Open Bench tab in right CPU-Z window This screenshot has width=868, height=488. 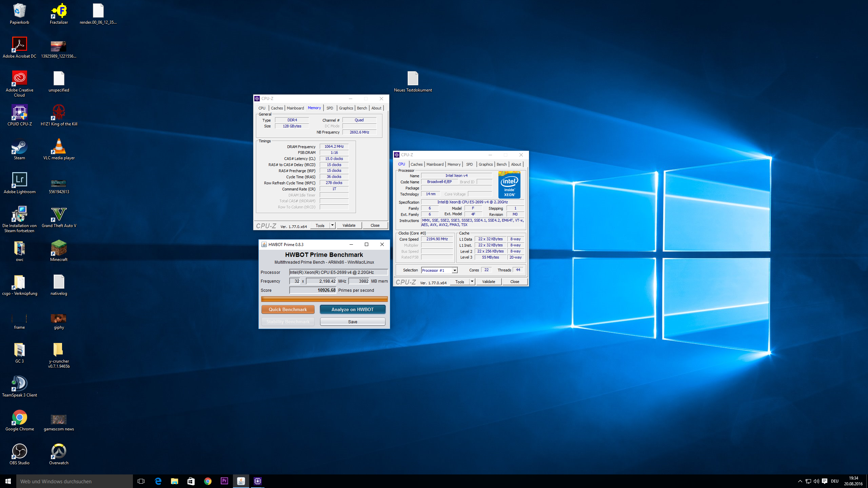501,164
